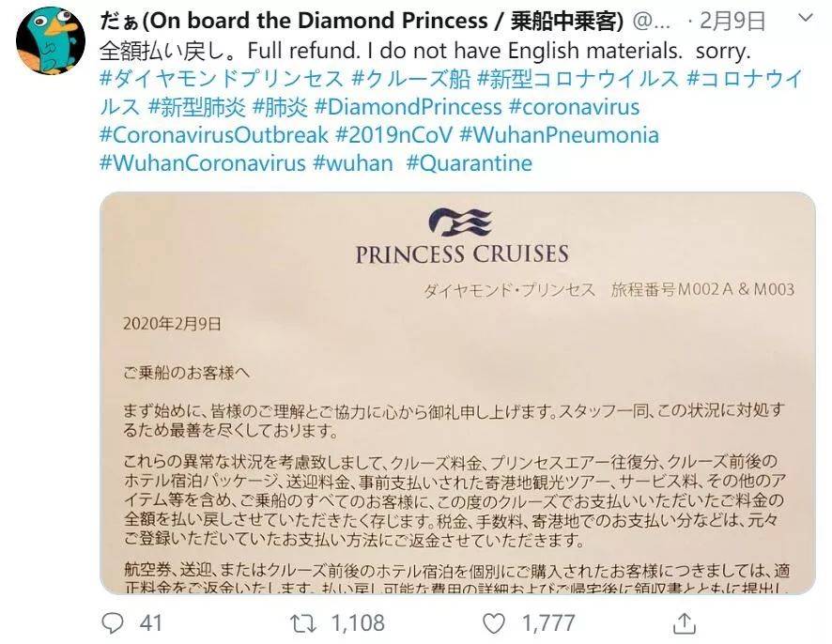The height and width of the screenshot is (644, 832).
Task: Open the platypus profile avatar
Action: click(x=51, y=41)
